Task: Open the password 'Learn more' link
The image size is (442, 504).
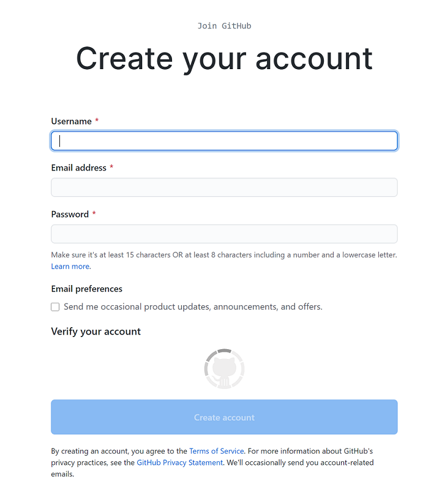Action: point(70,267)
